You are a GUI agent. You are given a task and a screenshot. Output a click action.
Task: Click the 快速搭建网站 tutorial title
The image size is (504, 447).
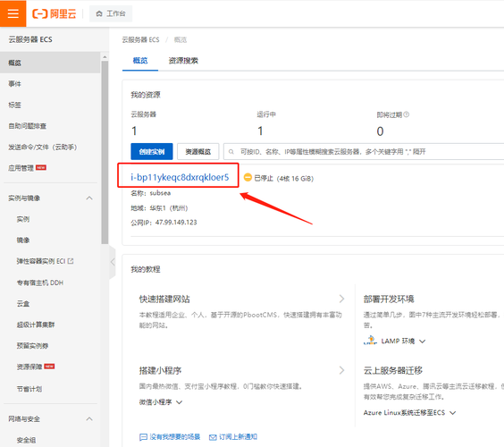(164, 299)
